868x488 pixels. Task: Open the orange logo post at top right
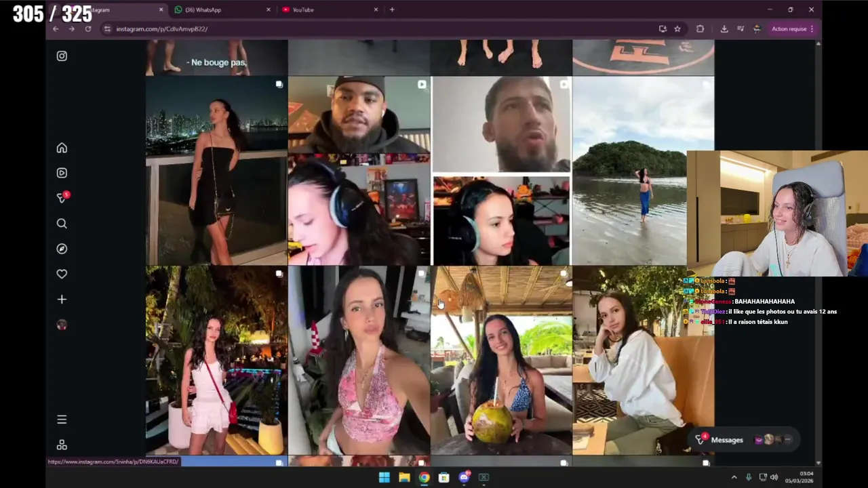point(644,57)
